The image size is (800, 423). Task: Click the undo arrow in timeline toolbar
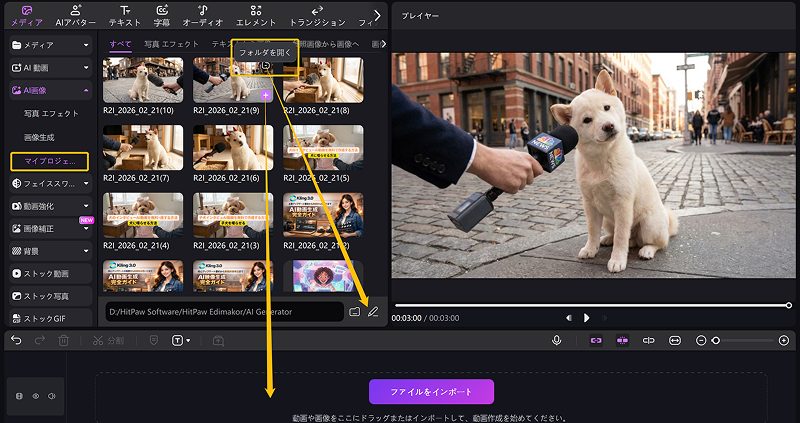click(x=16, y=340)
